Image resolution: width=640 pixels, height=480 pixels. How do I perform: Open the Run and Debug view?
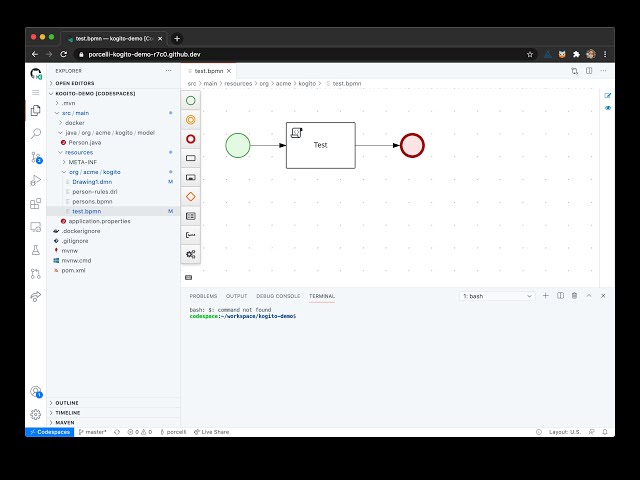(x=36, y=180)
